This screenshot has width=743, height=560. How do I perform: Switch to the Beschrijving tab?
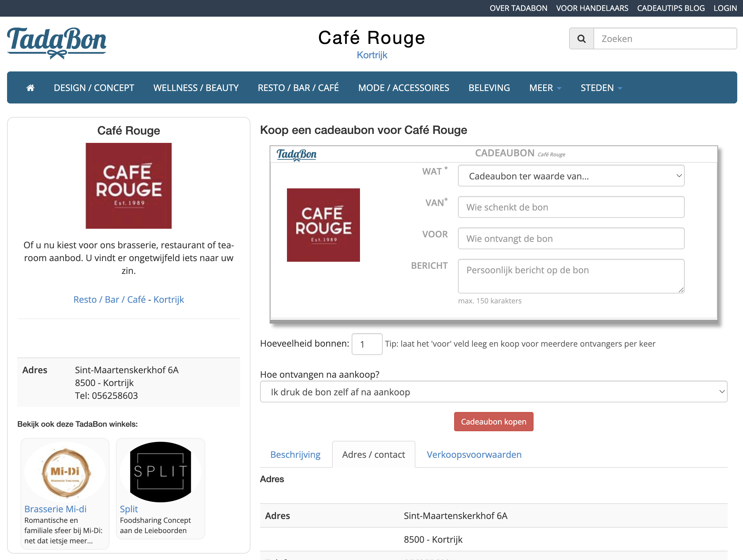tap(295, 454)
